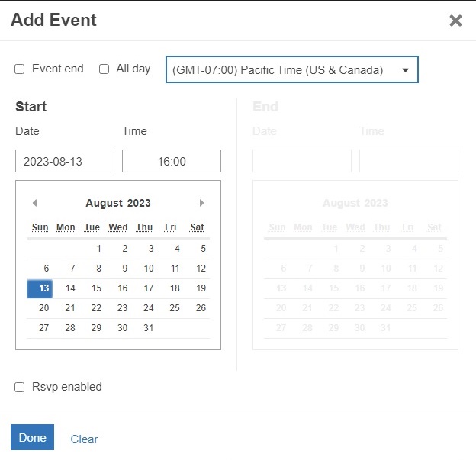Toggle the All day checkbox
The image size is (476, 460).
click(x=105, y=69)
